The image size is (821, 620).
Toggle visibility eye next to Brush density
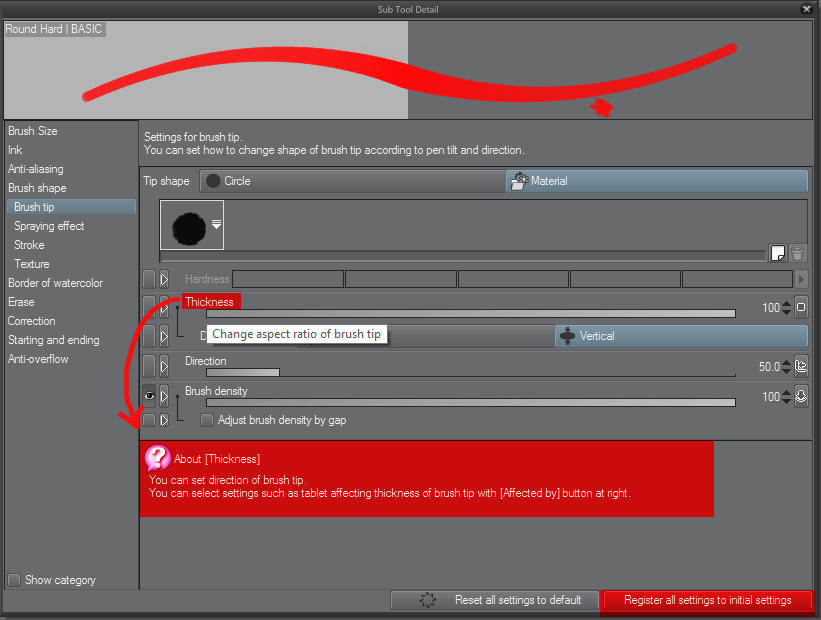(x=148, y=396)
